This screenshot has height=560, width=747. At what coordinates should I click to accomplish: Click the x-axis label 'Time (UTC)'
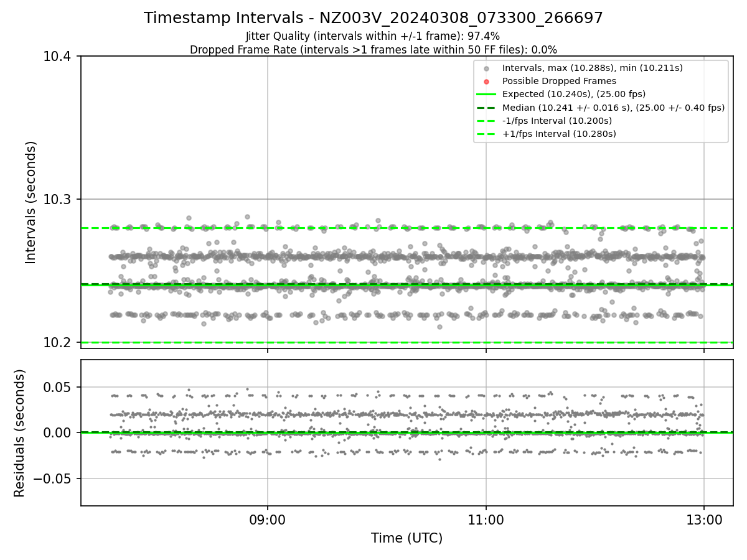point(407,538)
